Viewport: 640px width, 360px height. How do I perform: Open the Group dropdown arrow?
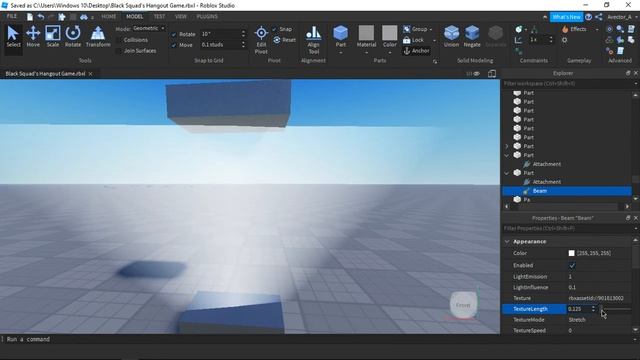point(431,29)
